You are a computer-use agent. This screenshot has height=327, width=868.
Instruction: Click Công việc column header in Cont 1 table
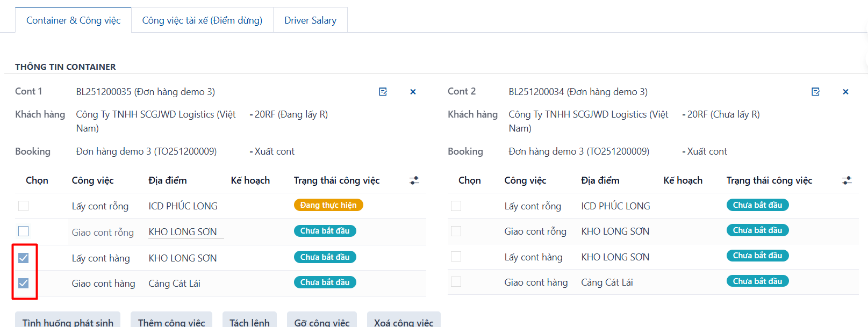pyautogui.click(x=93, y=180)
